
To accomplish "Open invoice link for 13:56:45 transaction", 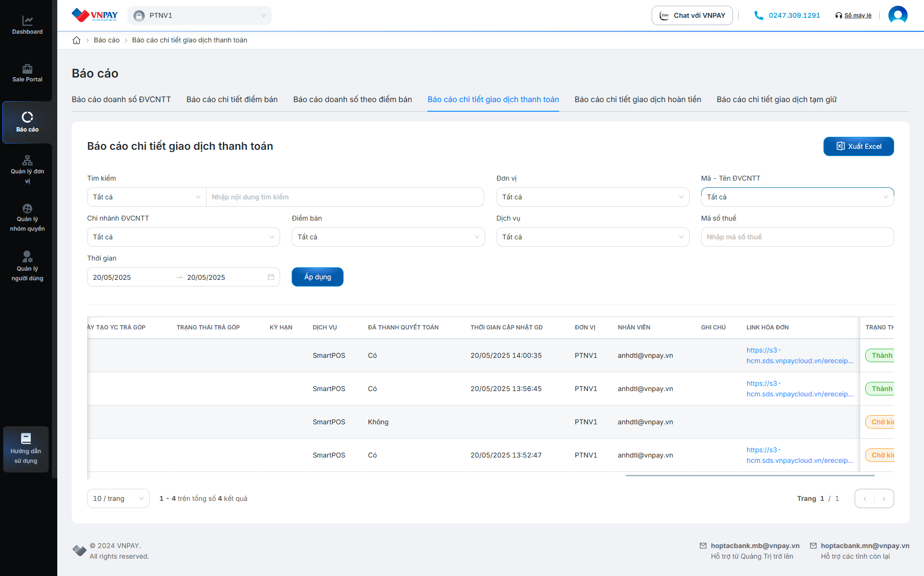I will (800, 389).
